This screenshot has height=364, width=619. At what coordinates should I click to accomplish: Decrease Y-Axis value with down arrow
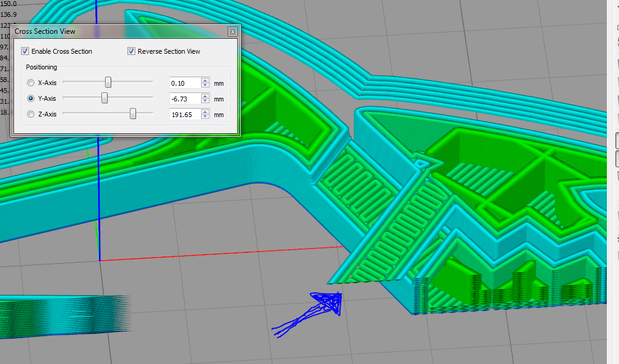point(205,101)
